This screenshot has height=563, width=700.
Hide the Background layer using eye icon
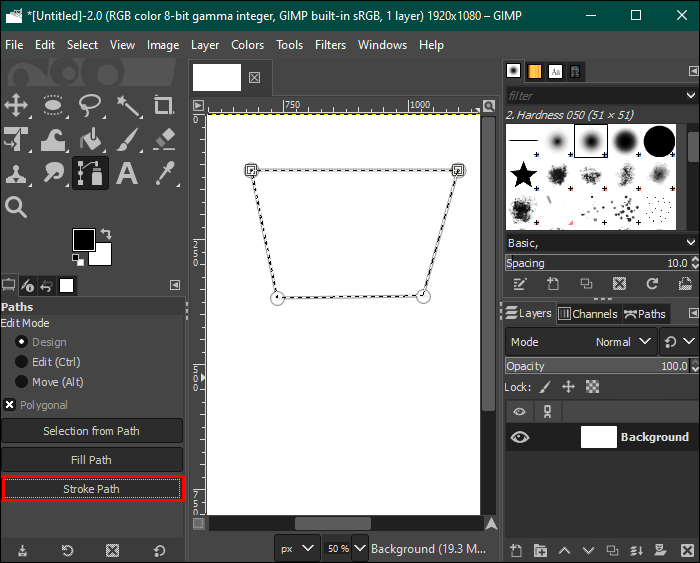tap(519, 437)
